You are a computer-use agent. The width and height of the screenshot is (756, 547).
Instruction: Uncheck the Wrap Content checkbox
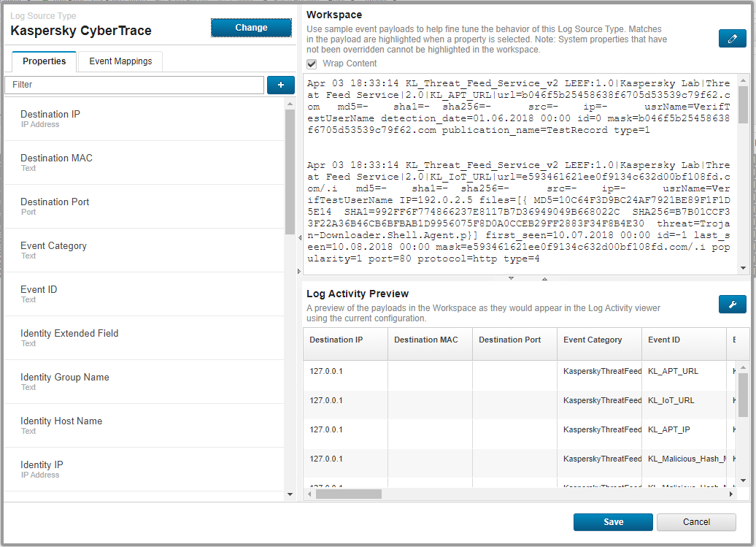[312, 64]
